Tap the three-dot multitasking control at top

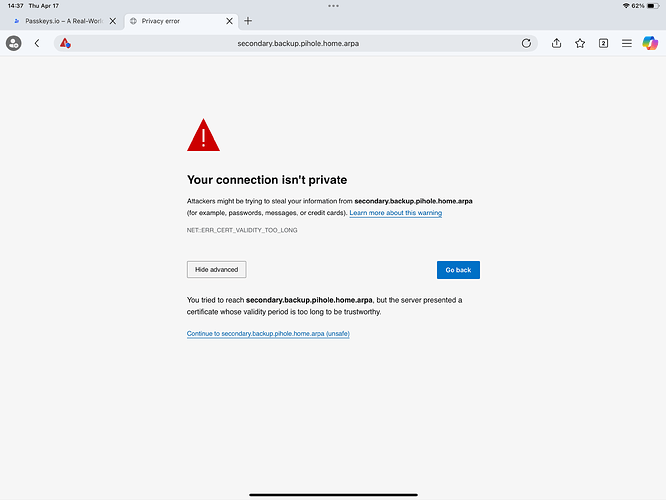(333, 6)
